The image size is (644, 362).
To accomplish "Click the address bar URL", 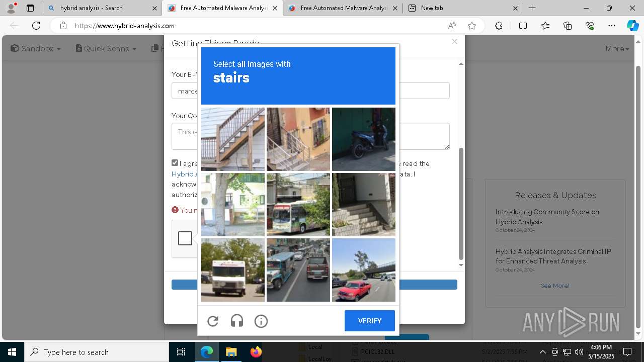I will [125, 26].
